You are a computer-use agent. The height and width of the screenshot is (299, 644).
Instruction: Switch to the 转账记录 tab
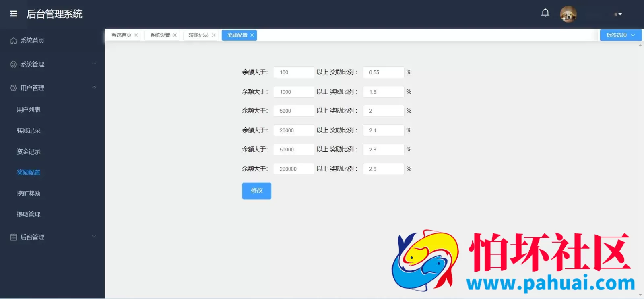(x=199, y=35)
